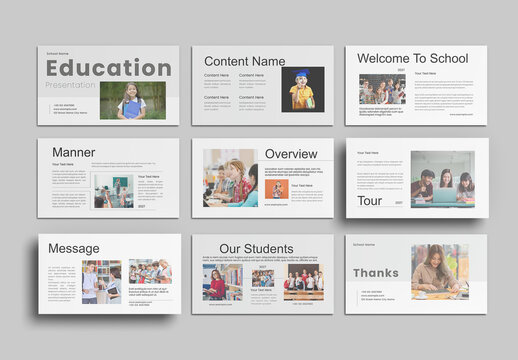
Task: Select the Thanks slide
Action: (x=416, y=274)
